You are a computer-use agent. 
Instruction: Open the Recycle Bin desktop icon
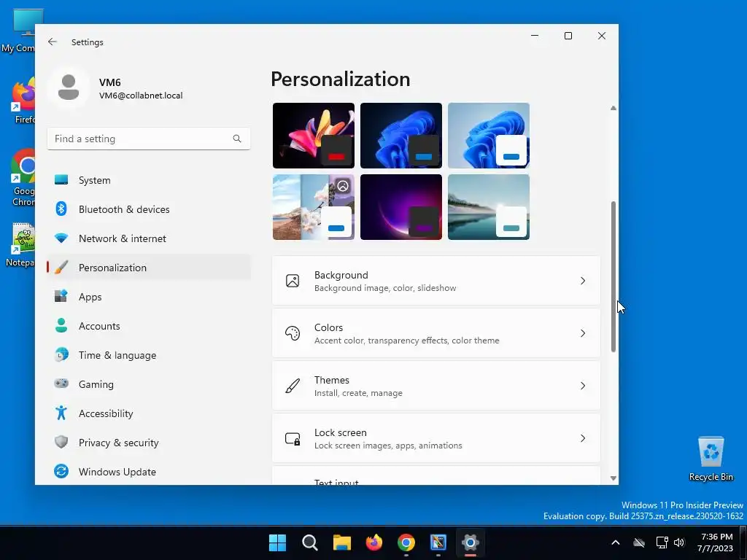pyautogui.click(x=711, y=458)
